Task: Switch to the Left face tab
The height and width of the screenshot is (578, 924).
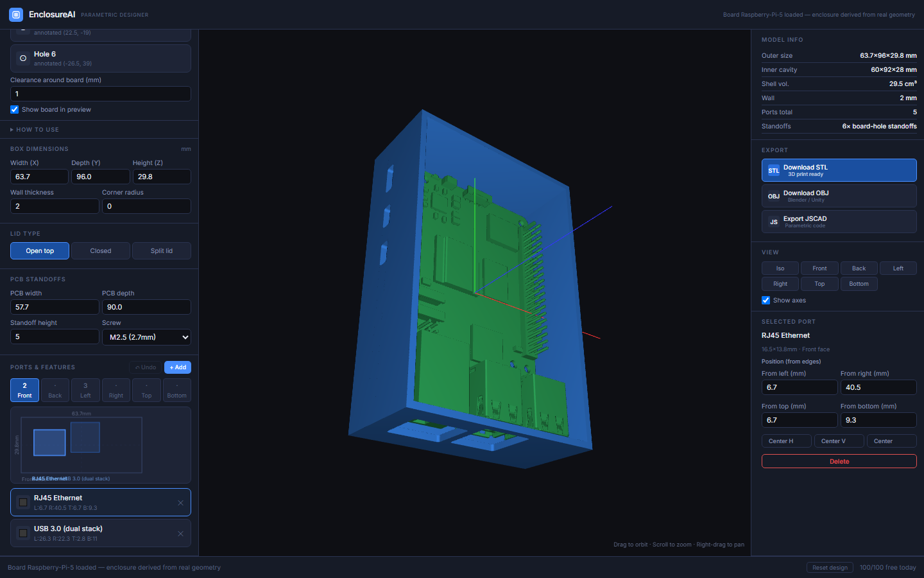Action: tap(85, 390)
